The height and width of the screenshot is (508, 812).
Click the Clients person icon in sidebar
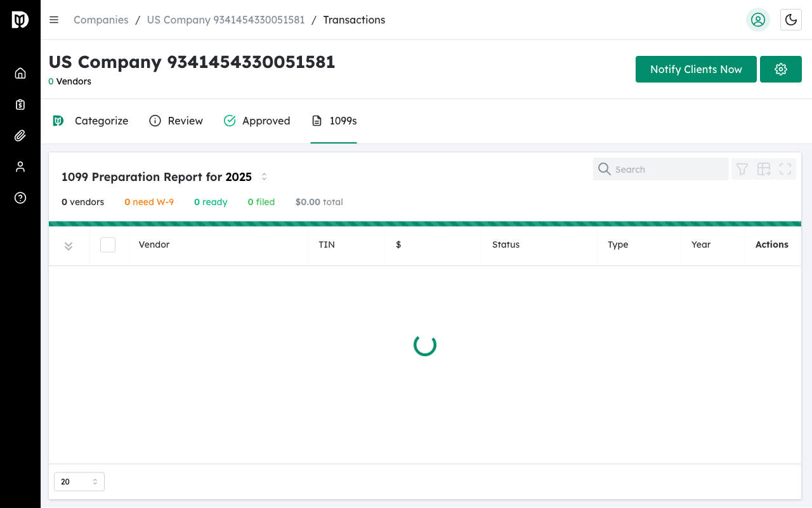point(20,166)
